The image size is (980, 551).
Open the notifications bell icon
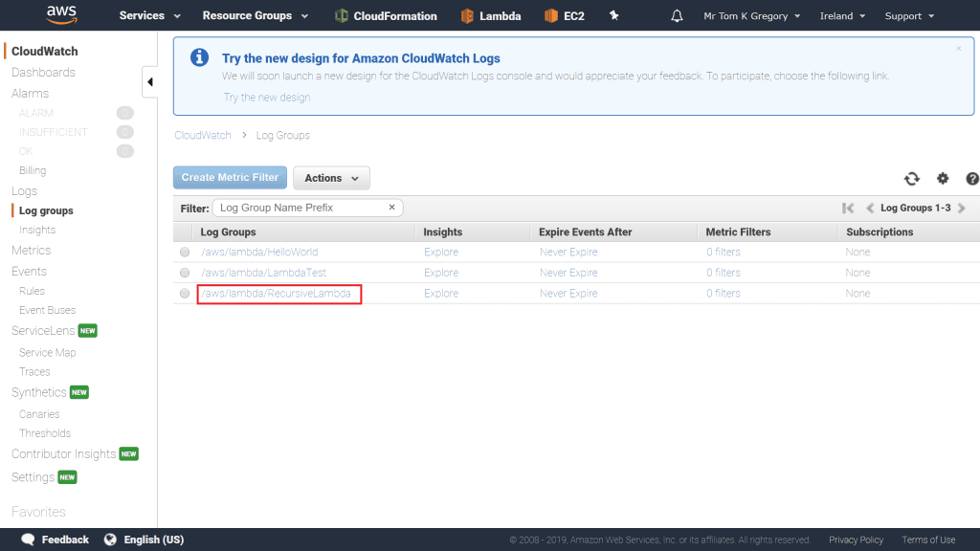pyautogui.click(x=678, y=16)
